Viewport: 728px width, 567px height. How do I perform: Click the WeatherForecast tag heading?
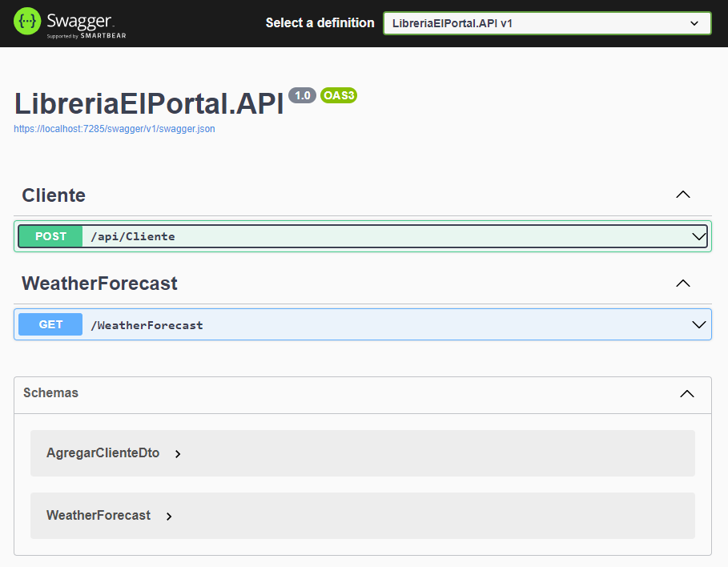[x=99, y=283]
